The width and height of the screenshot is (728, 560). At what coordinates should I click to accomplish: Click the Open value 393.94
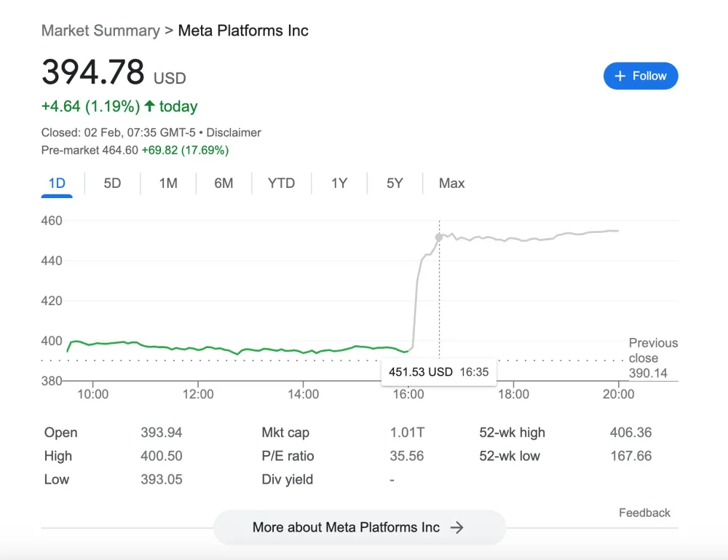(162, 433)
